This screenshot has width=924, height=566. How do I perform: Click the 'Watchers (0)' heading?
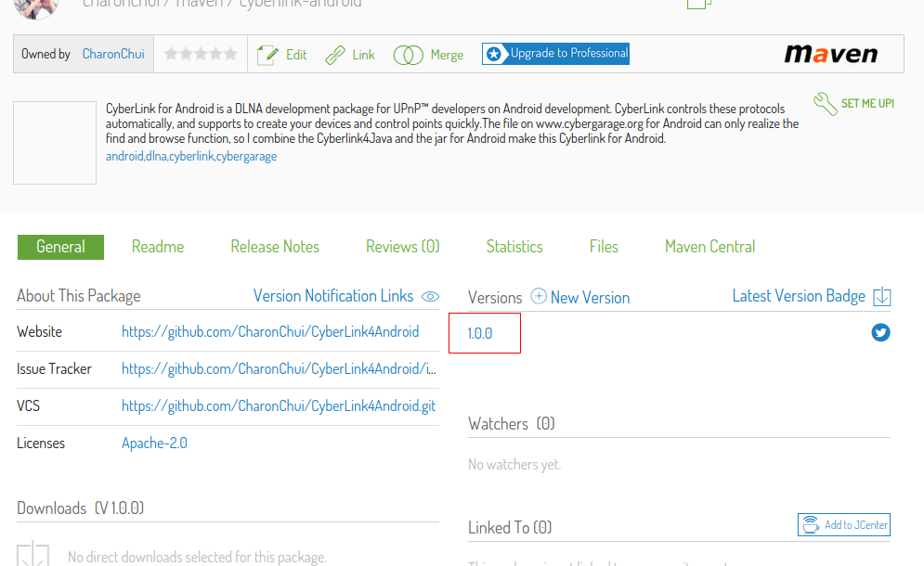pyautogui.click(x=512, y=424)
